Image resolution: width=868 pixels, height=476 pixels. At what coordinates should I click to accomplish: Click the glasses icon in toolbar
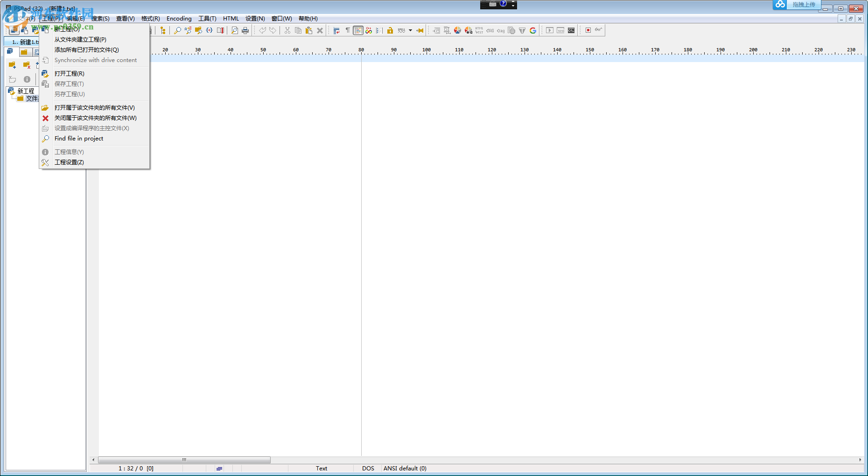pos(599,30)
